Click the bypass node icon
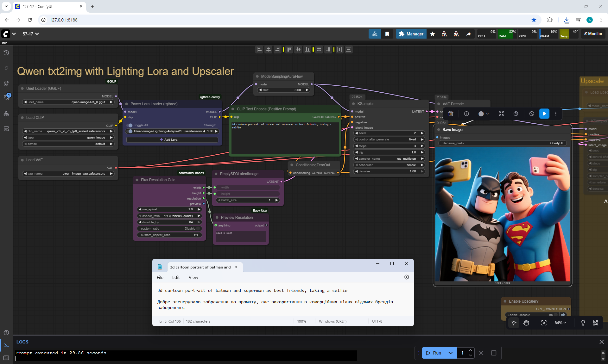Image resolution: width=608 pixels, height=364 pixels. point(532,114)
